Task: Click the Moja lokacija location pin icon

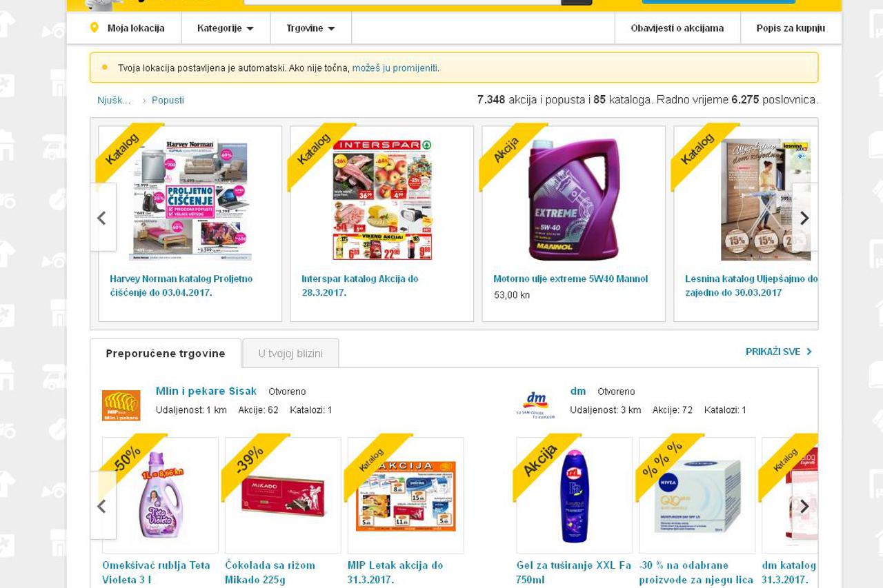Action: tap(95, 28)
